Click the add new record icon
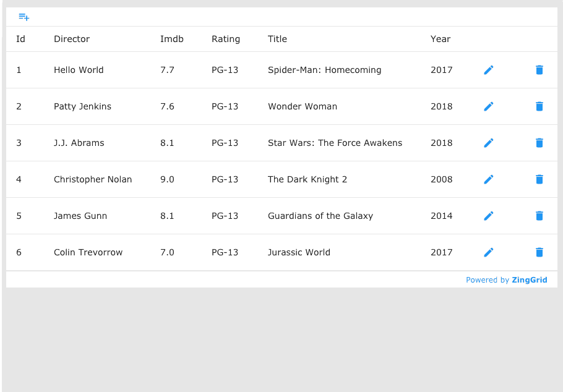The width and height of the screenshot is (563, 392). [24, 17]
